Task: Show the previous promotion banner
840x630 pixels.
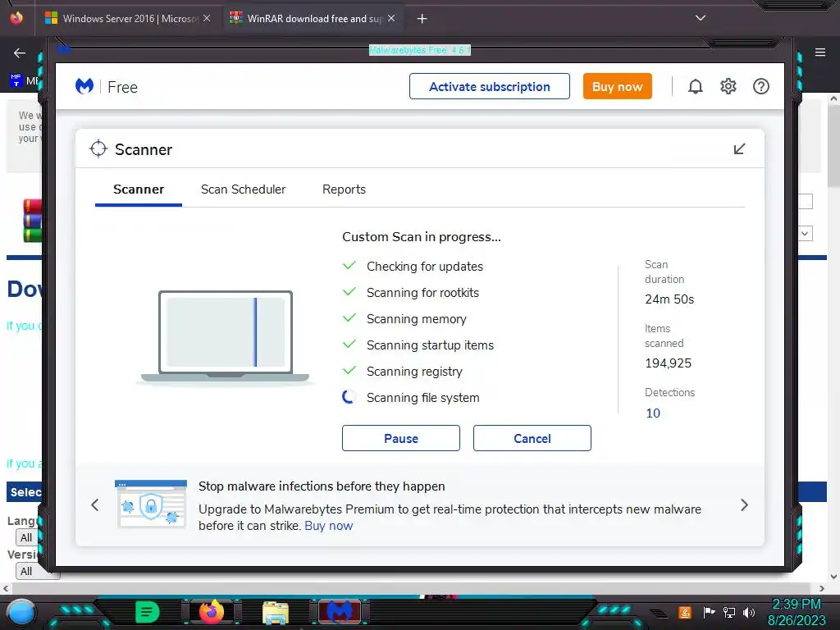Action: coord(95,504)
